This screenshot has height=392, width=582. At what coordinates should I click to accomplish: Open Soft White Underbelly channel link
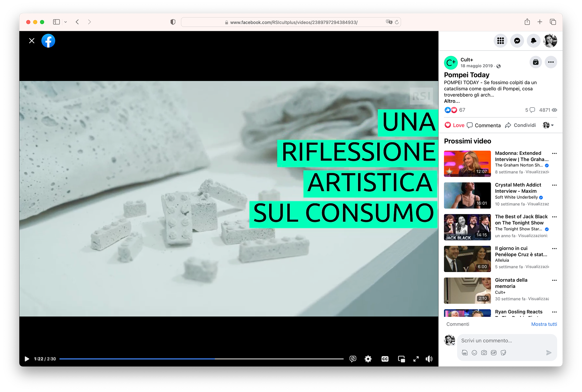516,197
